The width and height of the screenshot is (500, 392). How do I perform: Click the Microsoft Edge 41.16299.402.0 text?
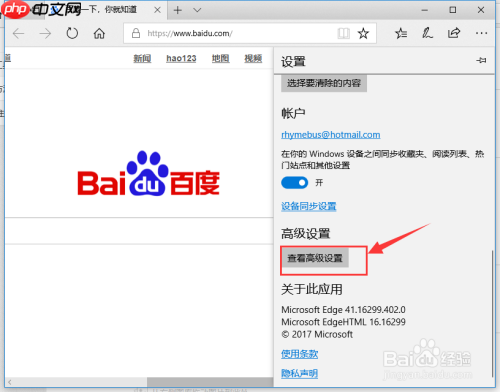point(343,310)
